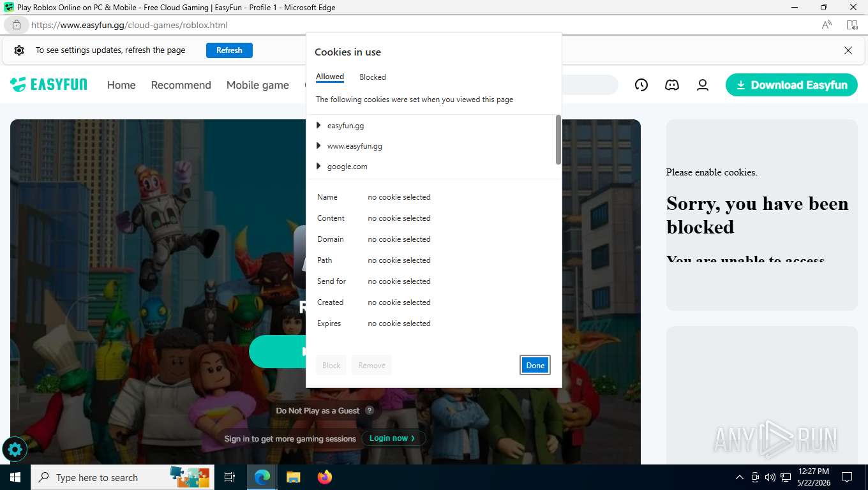The width and height of the screenshot is (868, 490).
Task: Click the Refresh button
Action: [229, 50]
